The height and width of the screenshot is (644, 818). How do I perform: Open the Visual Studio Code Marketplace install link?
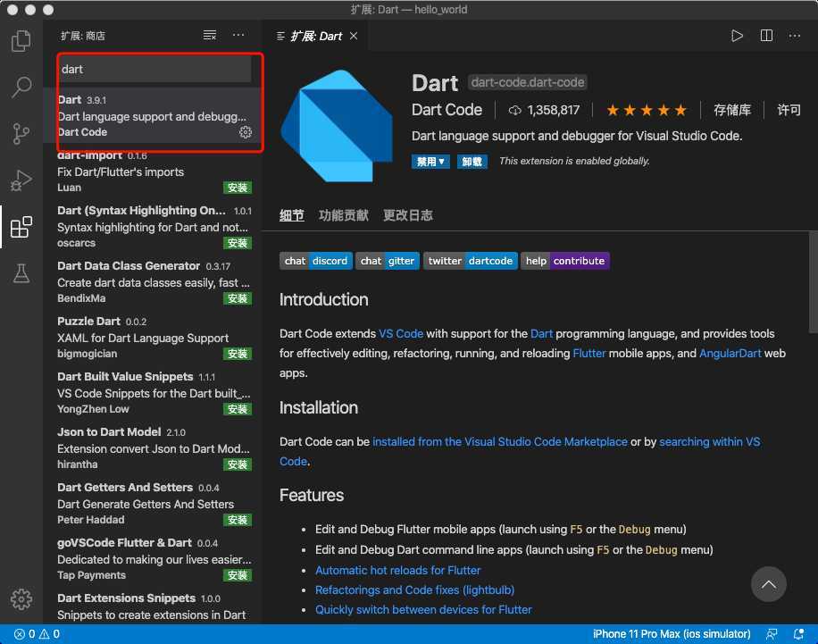tap(500, 441)
